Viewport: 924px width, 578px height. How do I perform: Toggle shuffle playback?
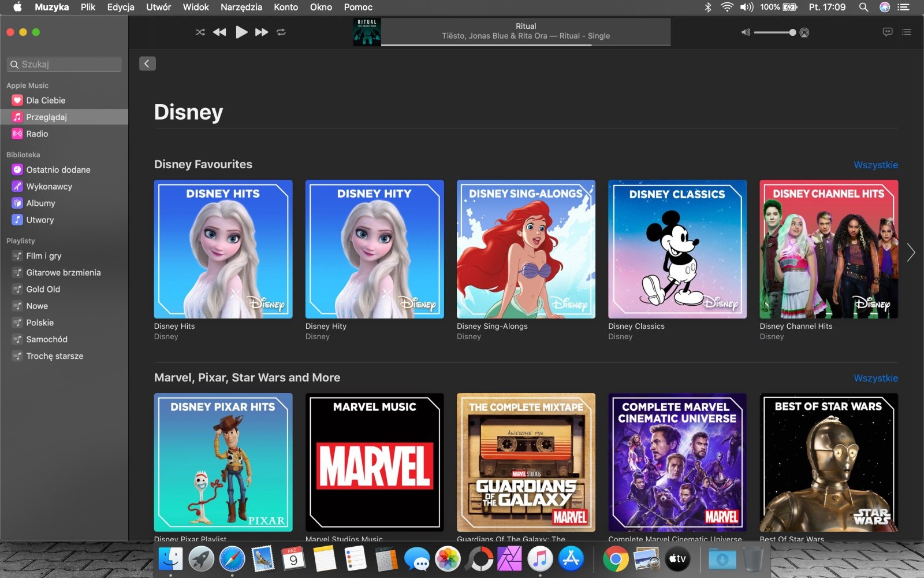(200, 32)
